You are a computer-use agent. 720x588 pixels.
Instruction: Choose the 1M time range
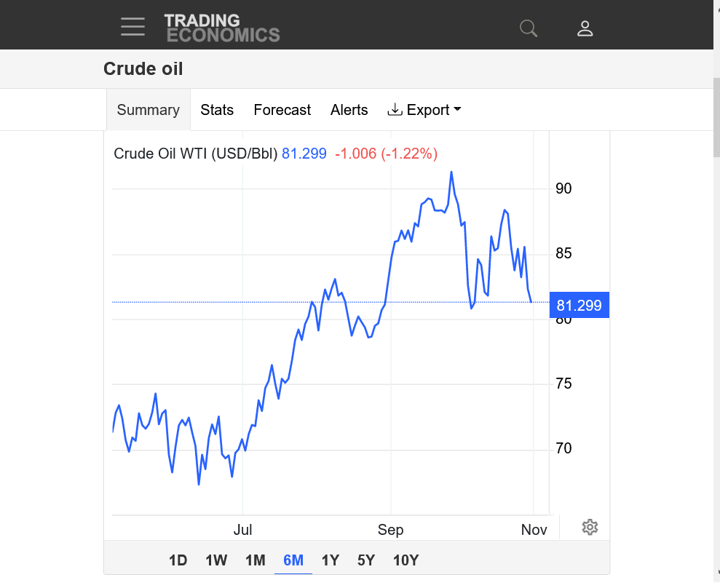point(256,560)
